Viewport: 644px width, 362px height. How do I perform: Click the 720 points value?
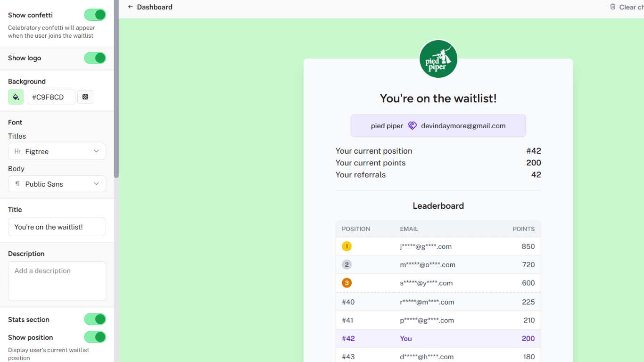coord(528,265)
